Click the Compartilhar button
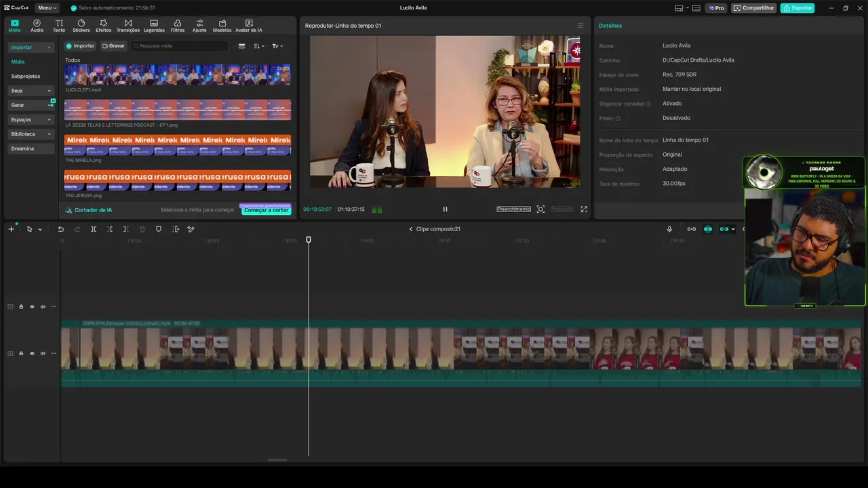Image resolution: width=868 pixels, height=488 pixels. tap(754, 8)
